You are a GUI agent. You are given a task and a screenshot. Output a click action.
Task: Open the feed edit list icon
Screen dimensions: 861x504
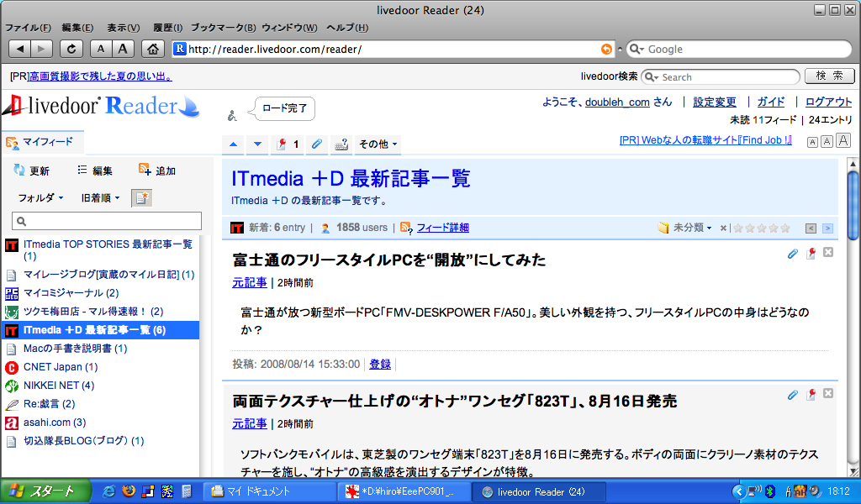tap(82, 170)
